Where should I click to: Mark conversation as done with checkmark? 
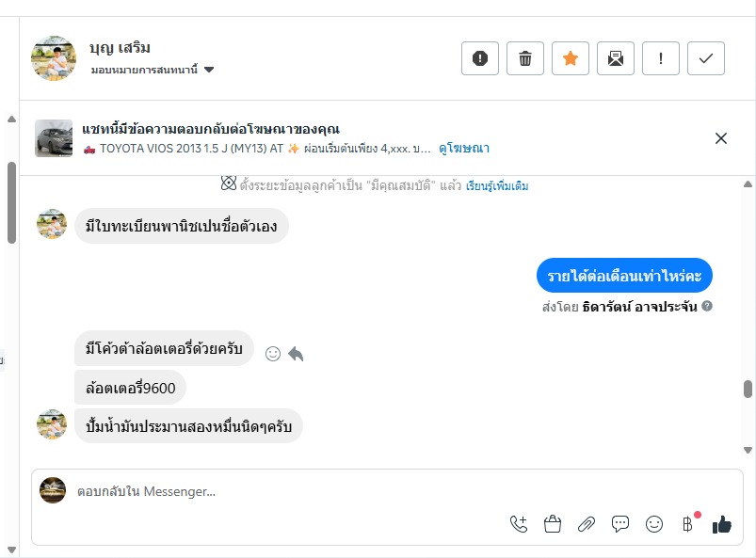(706, 58)
